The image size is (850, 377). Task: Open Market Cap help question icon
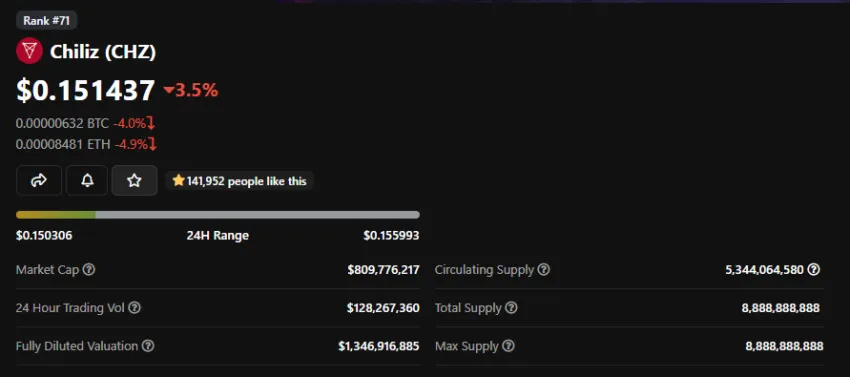pos(89,270)
